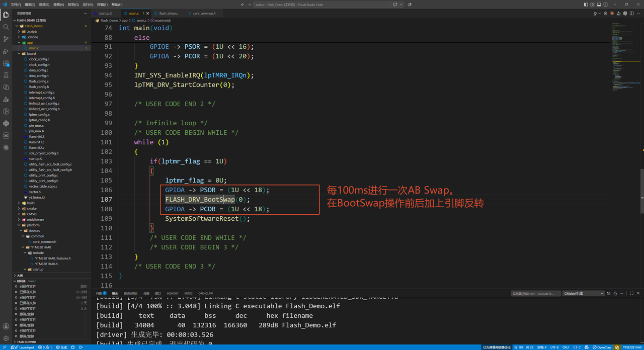
Task: Open the Testing flask view
Action: click(6, 75)
